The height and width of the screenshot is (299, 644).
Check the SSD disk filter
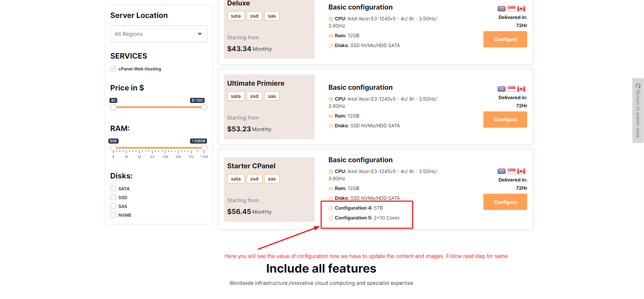pyautogui.click(x=113, y=197)
